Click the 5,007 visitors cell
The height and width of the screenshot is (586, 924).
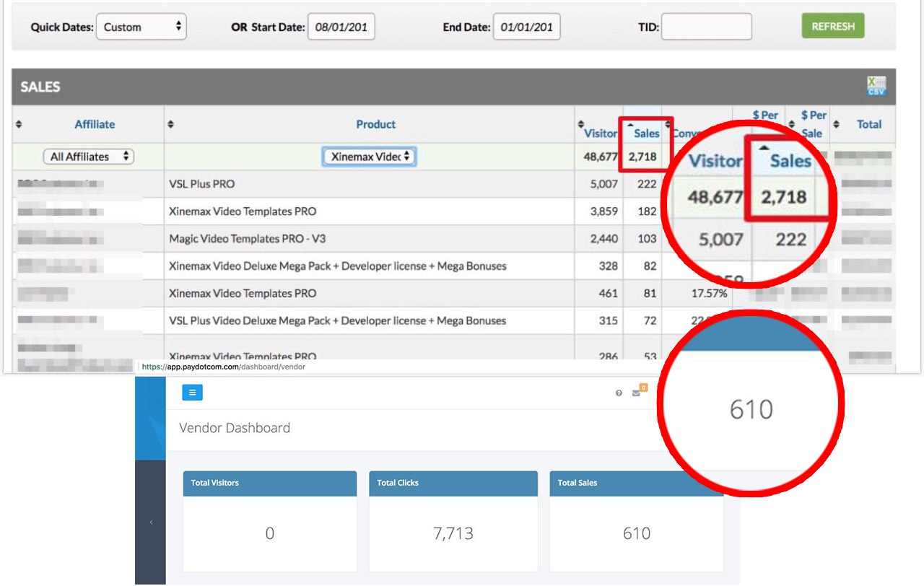coord(603,184)
